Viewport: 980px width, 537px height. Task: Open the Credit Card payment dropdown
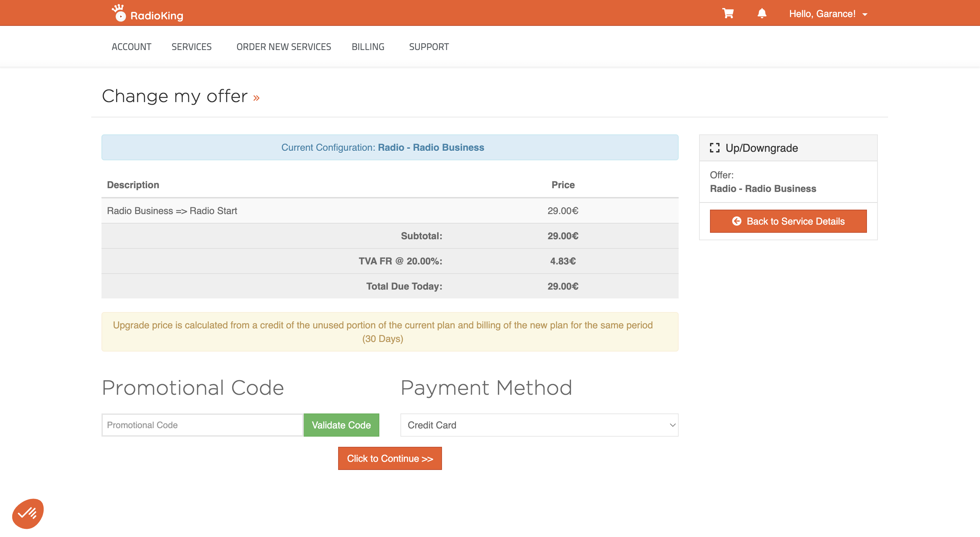tap(539, 425)
